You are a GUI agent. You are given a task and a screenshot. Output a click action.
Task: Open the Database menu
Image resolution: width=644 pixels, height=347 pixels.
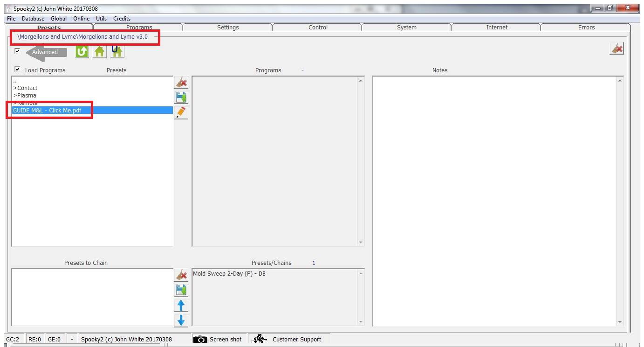click(33, 19)
